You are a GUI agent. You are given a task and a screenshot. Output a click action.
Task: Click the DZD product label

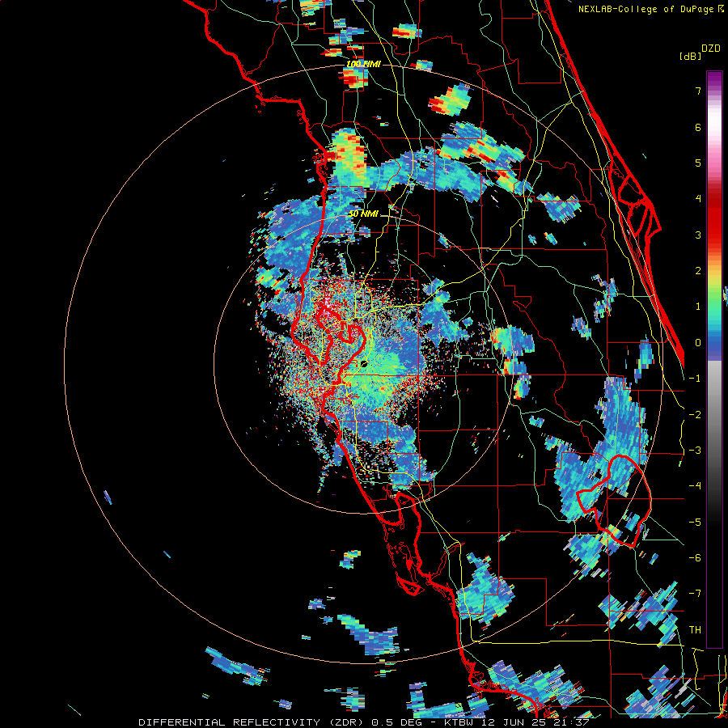[x=711, y=49]
